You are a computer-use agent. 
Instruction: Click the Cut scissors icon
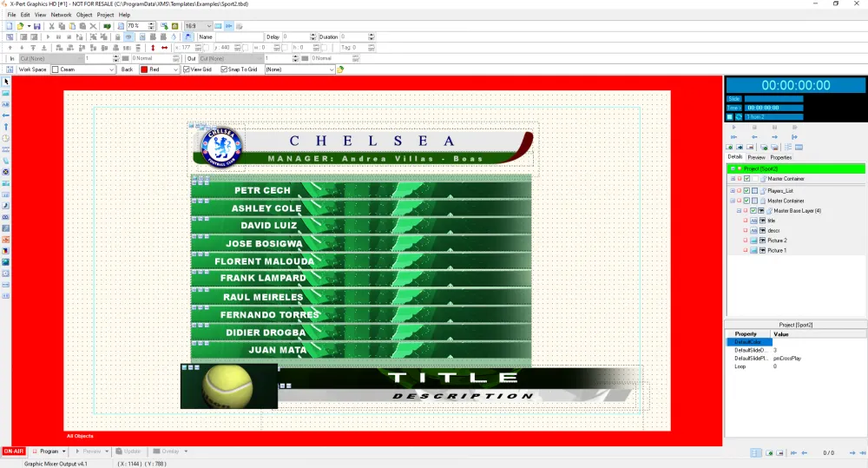(51, 26)
